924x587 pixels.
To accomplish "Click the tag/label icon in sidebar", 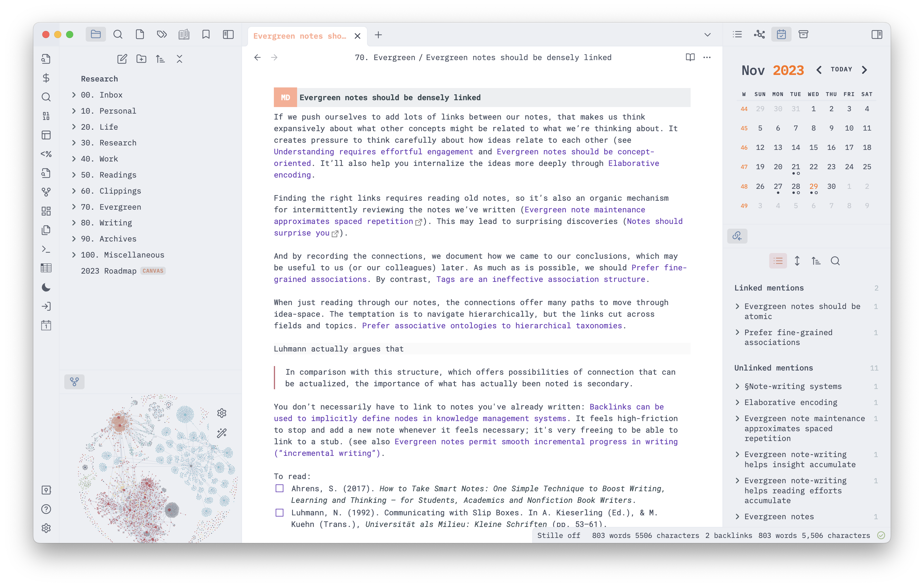I will pyautogui.click(x=162, y=35).
